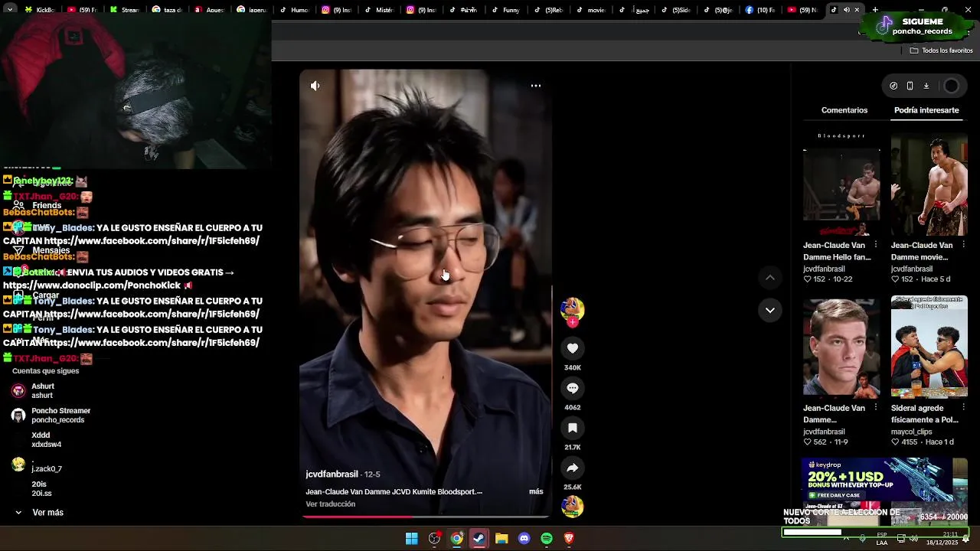Switch to the 'Humor' browser tab

[x=295, y=10]
